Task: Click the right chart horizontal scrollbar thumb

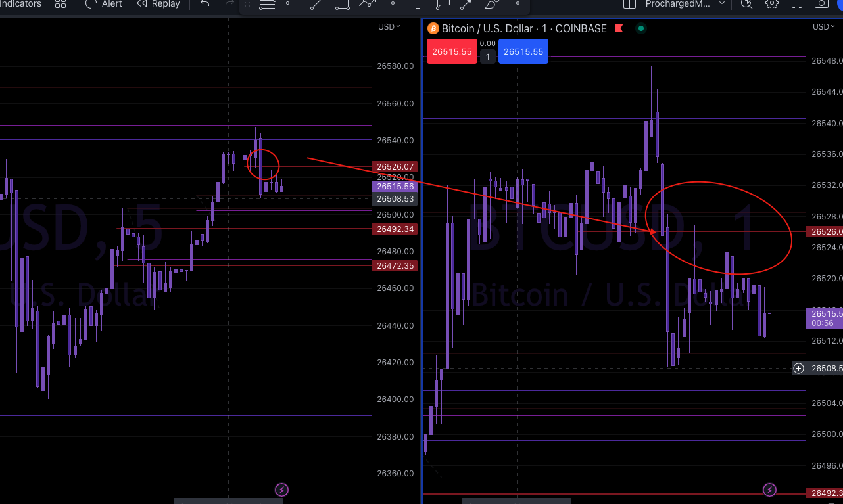Action: point(517,501)
